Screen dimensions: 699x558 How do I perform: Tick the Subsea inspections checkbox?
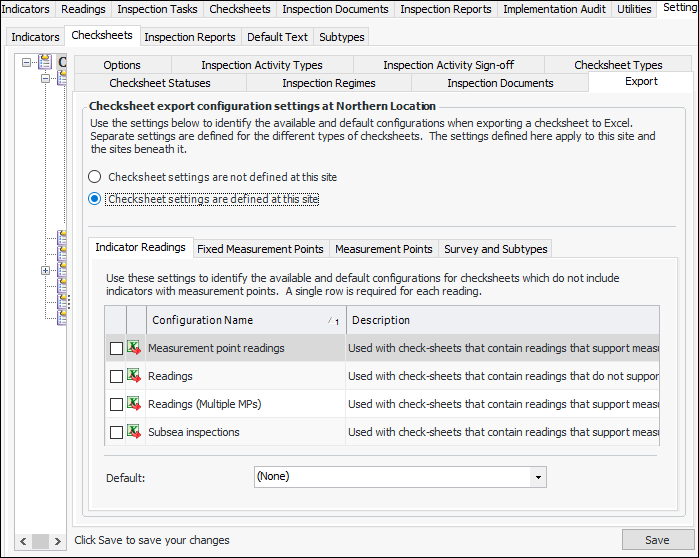tap(117, 432)
